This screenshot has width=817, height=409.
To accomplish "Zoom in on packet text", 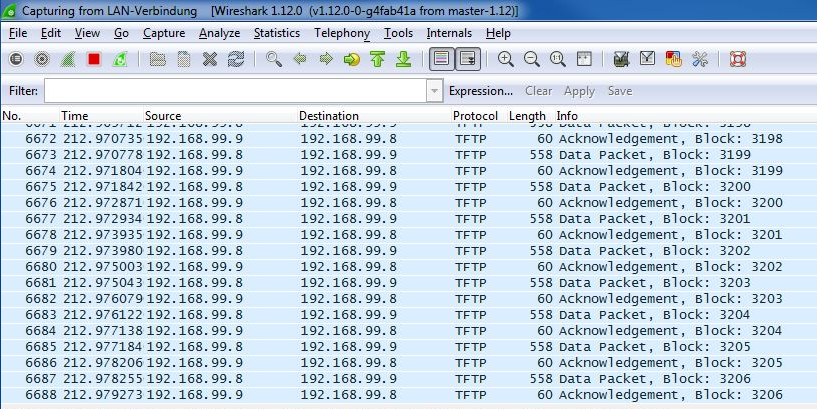I will coord(506,59).
